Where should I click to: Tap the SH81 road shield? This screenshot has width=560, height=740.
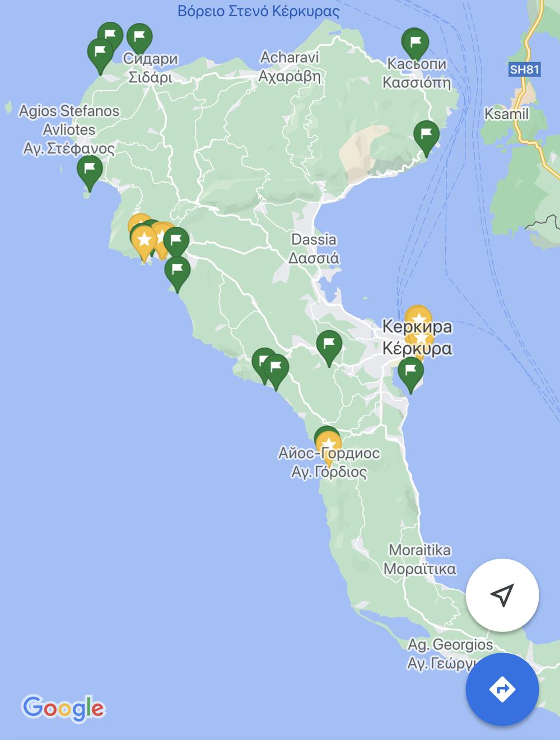tap(525, 70)
